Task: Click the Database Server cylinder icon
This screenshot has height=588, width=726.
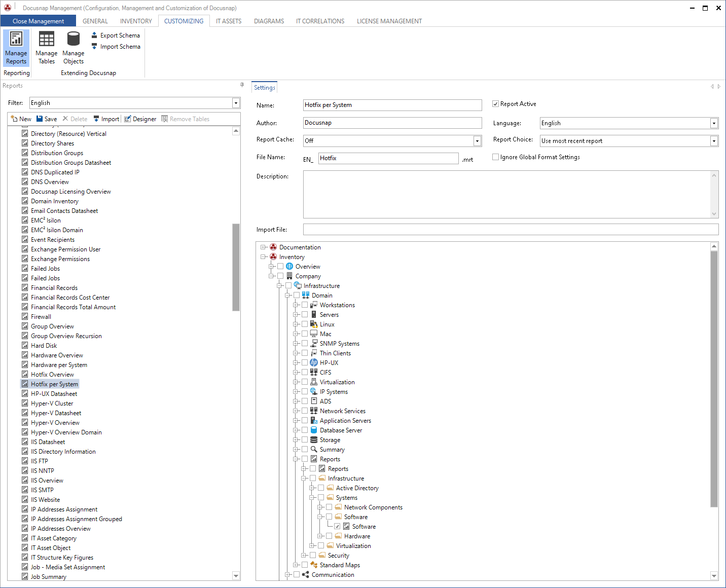Action: [314, 430]
